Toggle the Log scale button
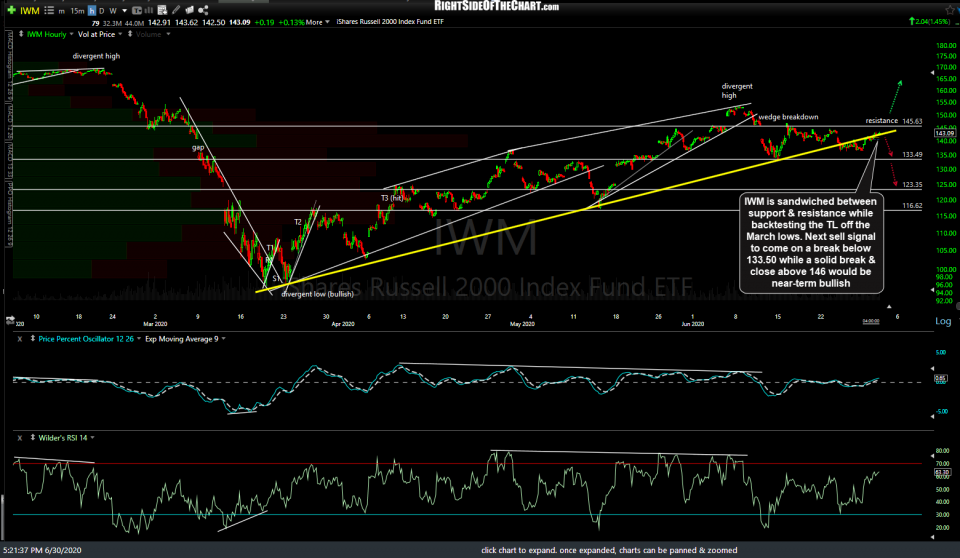 pos(943,321)
